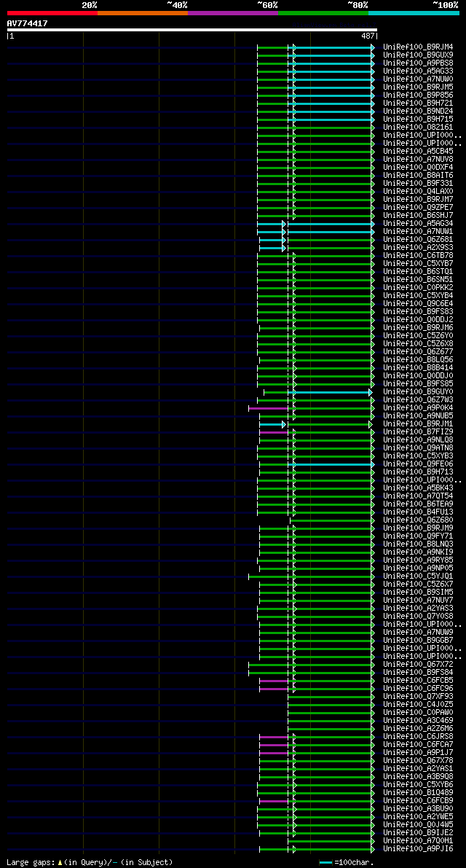The width and height of the screenshot is (466, 868).
Task: Select subject UniRef100_B9GGB7
Action: click(418, 641)
